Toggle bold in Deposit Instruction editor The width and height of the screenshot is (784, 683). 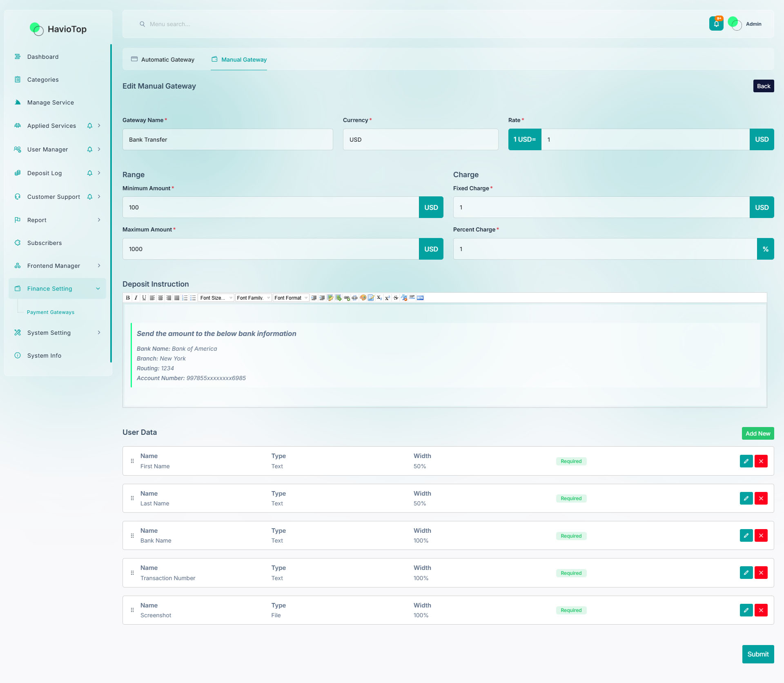(x=128, y=298)
